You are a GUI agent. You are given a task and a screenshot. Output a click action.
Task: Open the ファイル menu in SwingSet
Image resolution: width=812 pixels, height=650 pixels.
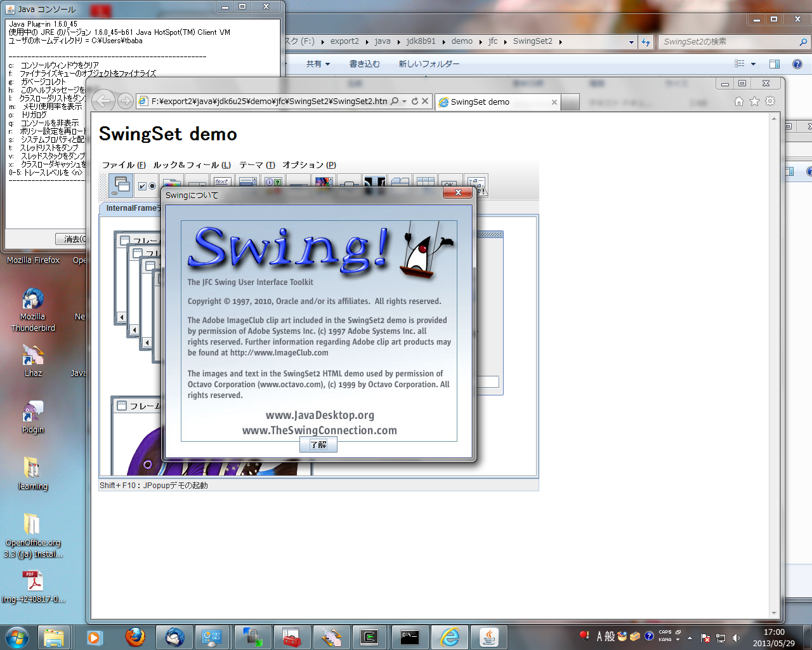click(x=124, y=165)
